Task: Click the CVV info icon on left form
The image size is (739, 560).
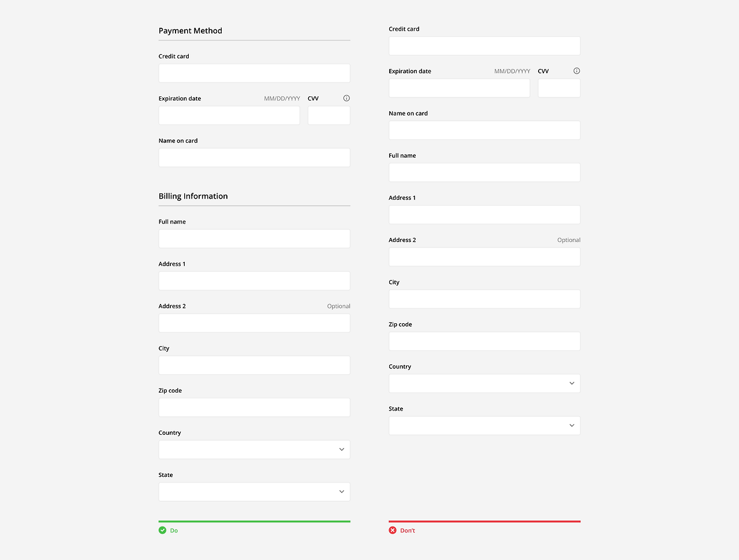Action: 346,98
